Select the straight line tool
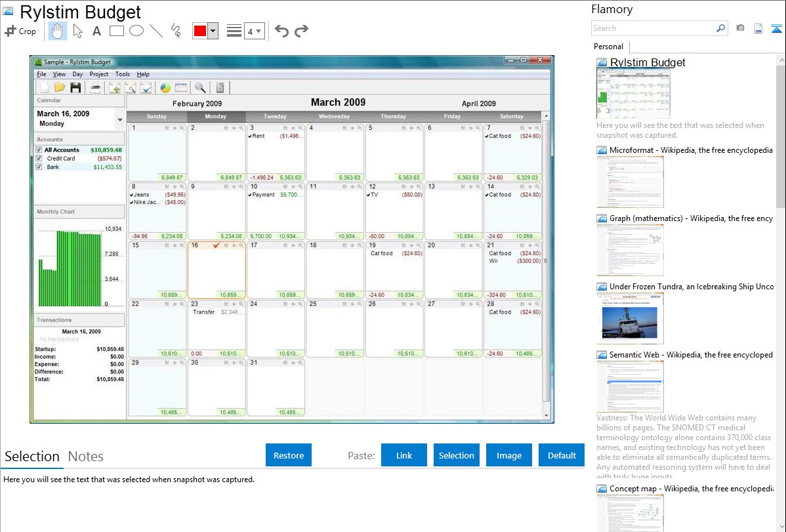The height and width of the screenshot is (532, 786). (156, 31)
